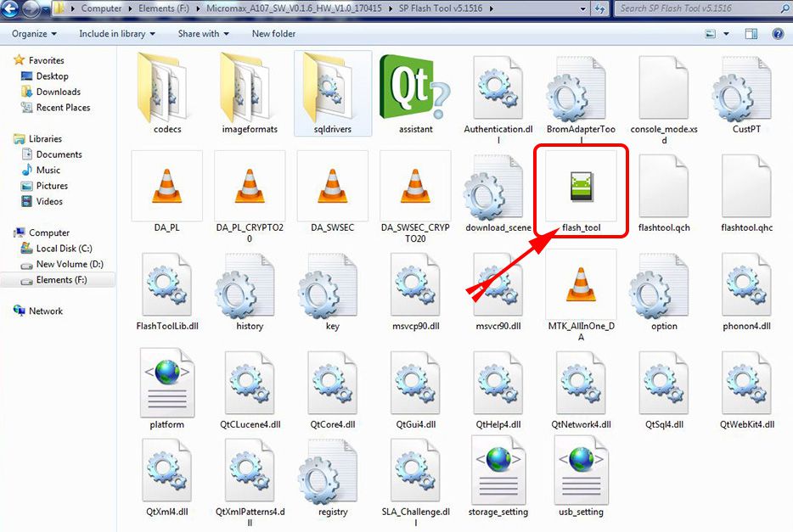Open the Help button
The image size is (793, 532).
coord(778,34)
